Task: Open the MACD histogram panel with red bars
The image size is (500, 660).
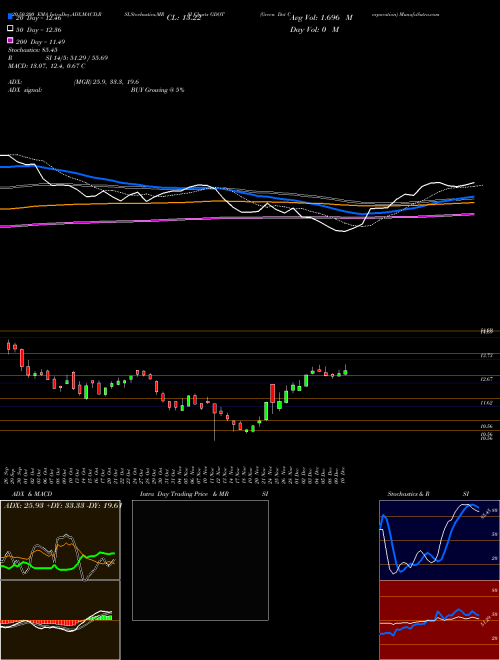Action: [60, 620]
